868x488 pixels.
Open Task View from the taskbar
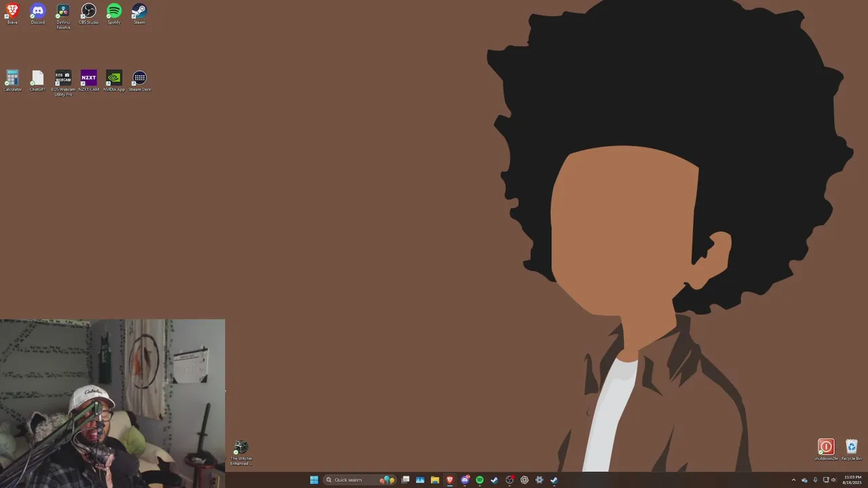click(x=406, y=480)
